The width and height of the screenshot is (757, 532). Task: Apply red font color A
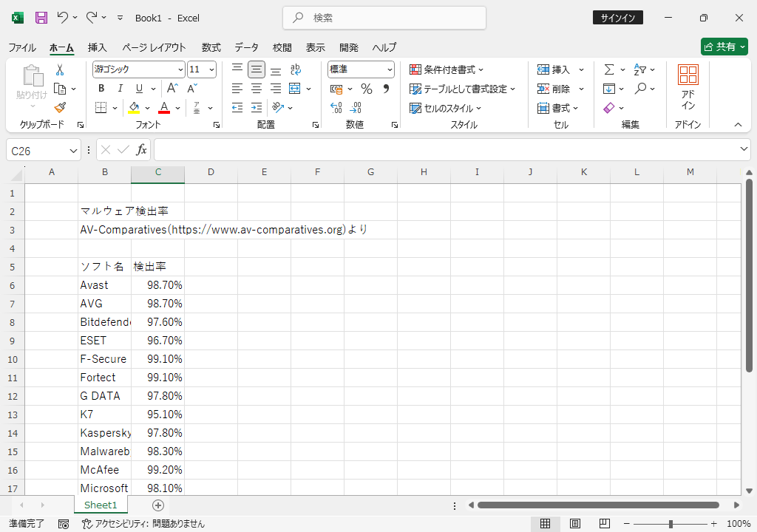pyautogui.click(x=164, y=108)
